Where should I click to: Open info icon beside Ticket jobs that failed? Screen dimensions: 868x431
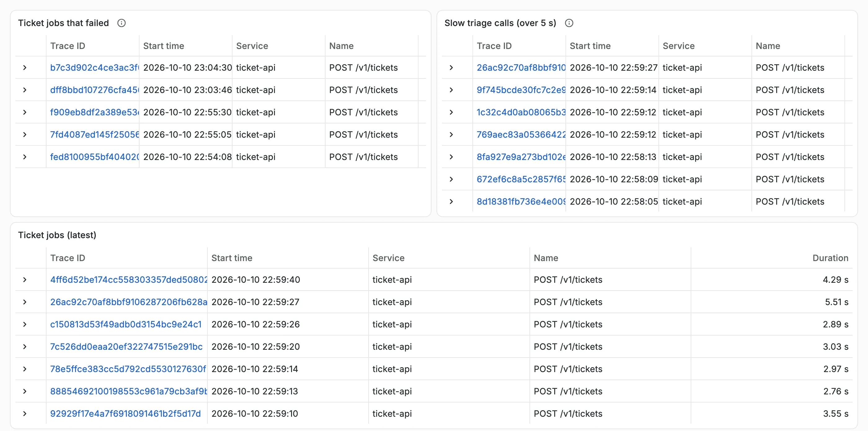coord(121,23)
